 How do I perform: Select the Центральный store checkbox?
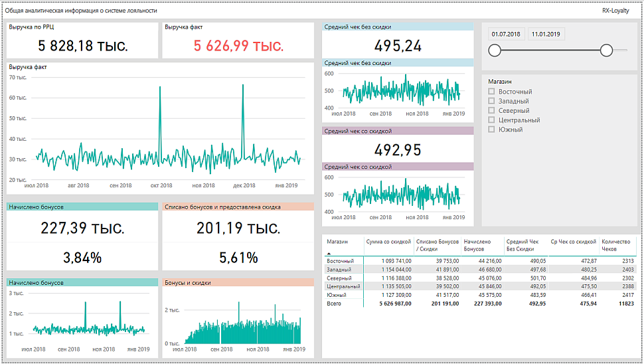pos(491,120)
